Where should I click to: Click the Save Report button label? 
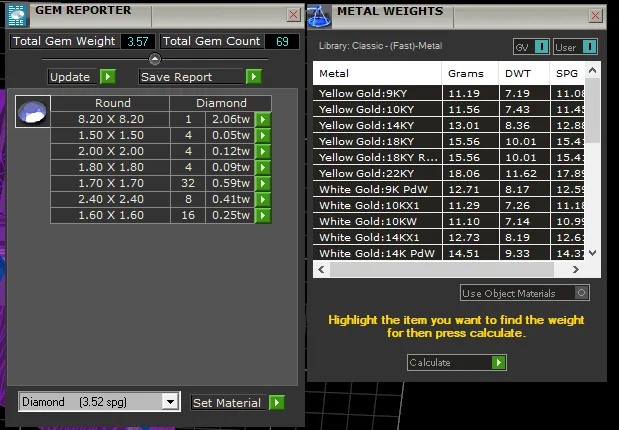[176, 77]
